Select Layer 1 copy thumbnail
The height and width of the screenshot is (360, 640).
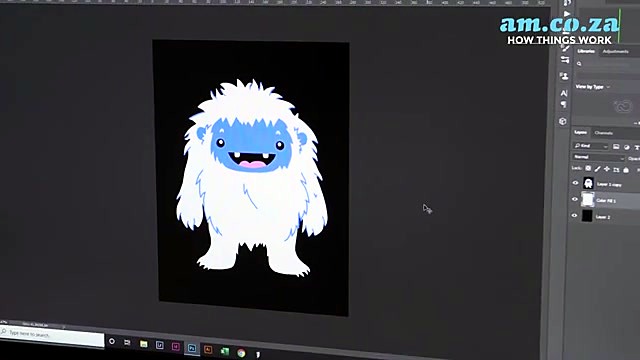tap(588, 183)
